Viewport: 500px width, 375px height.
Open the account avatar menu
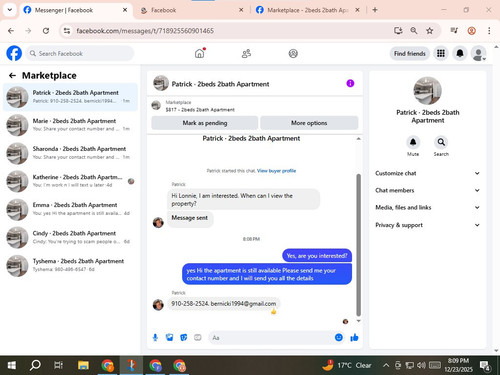click(x=479, y=53)
